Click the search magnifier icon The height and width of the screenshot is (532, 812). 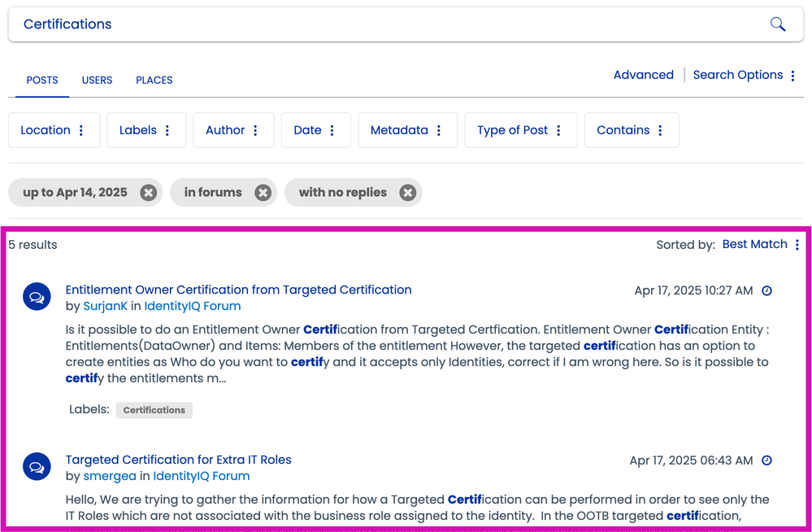click(x=777, y=24)
